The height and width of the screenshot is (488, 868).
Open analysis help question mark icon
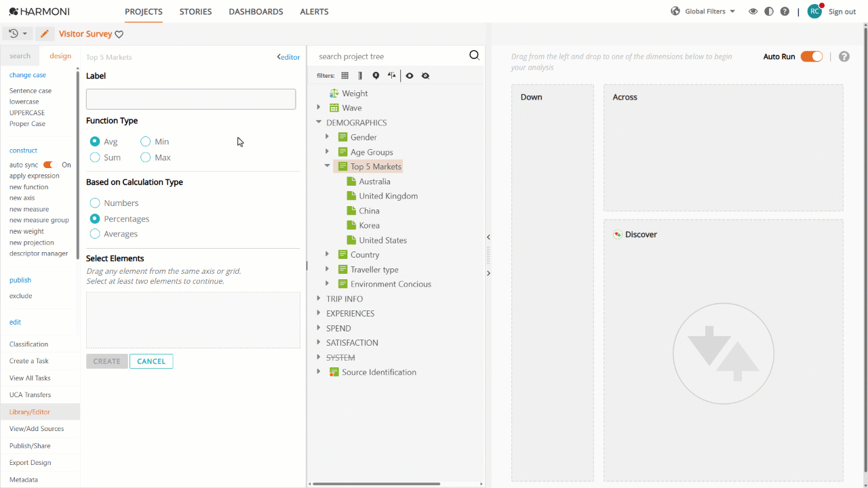coord(844,56)
